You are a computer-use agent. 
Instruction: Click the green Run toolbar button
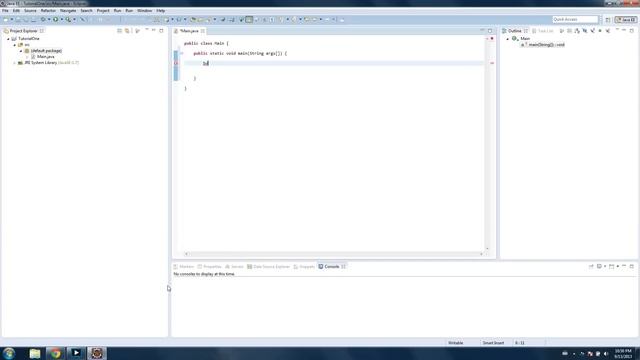[x=56, y=20]
